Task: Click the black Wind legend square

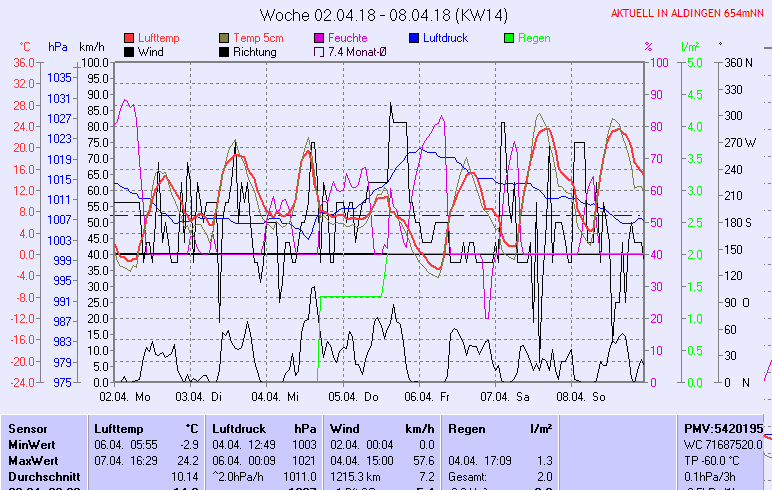Action: tap(130, 52)
